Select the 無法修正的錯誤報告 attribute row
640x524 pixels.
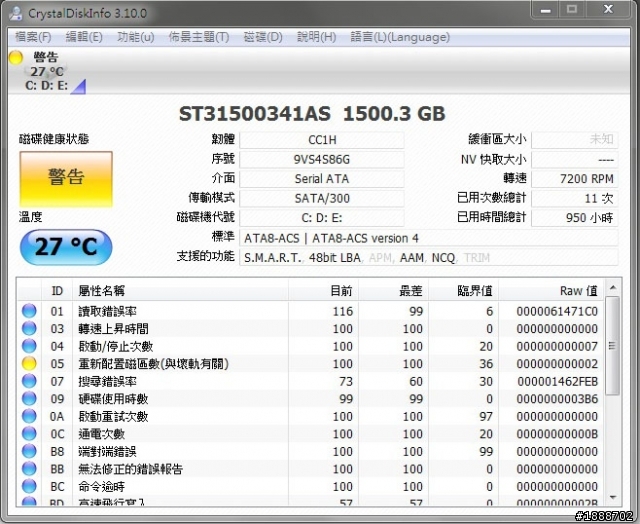[311, 469]
